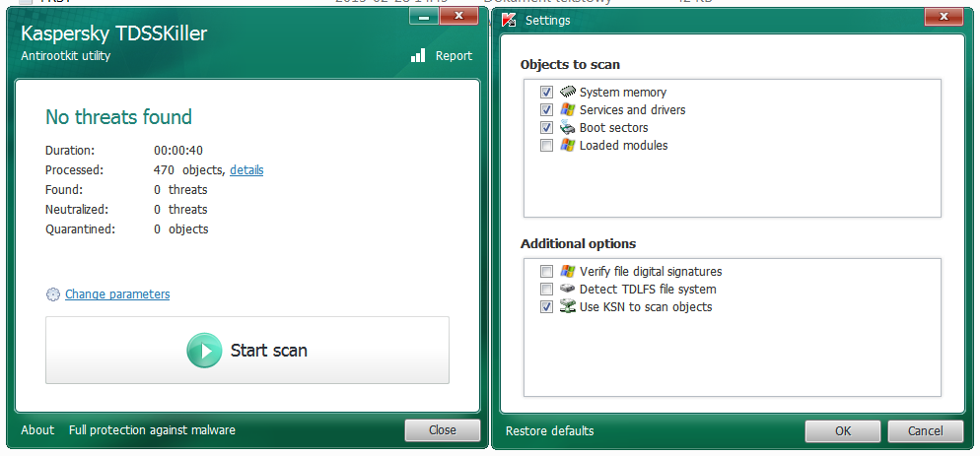The image size is (980, 456).
Task: Click the Antirootkit utility subtitle
Action: click(66, 55)
